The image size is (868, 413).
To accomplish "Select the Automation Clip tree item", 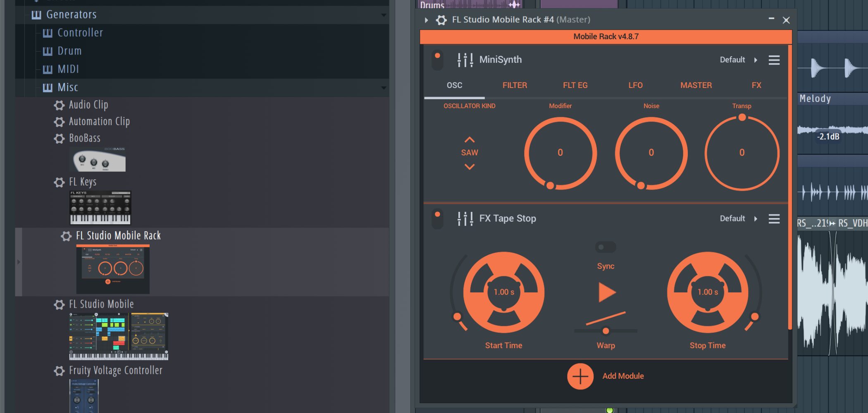I will click(99, 122).
